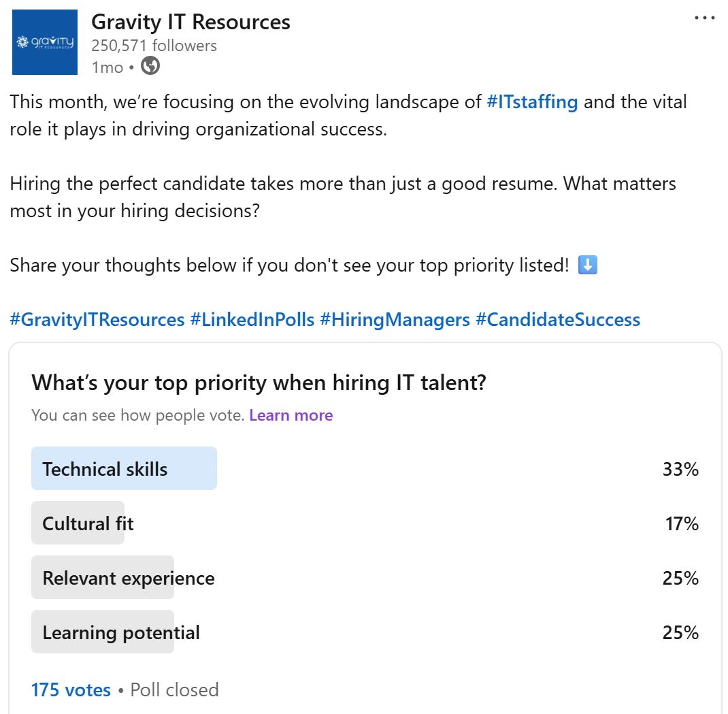Click the Gravity IT Resources logo thumbnail
This screenshot has width=728, height=714.
point(45,42)
